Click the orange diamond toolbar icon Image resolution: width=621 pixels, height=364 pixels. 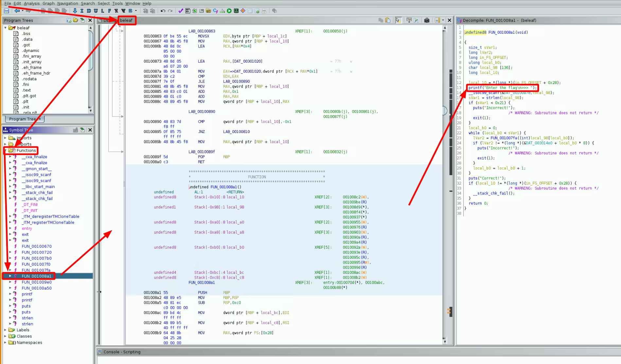point(243,11)
